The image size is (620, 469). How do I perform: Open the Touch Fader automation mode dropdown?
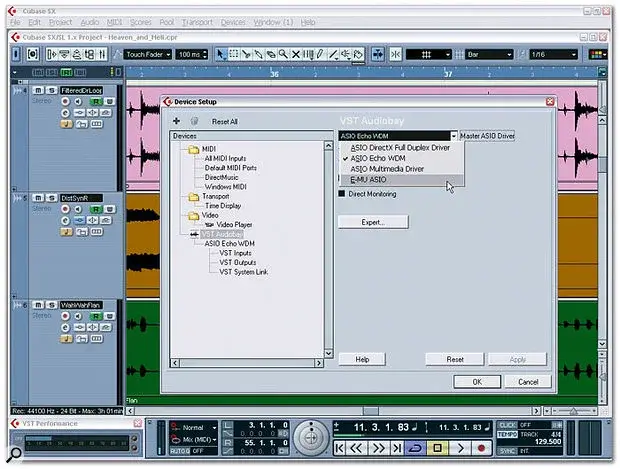148,53
